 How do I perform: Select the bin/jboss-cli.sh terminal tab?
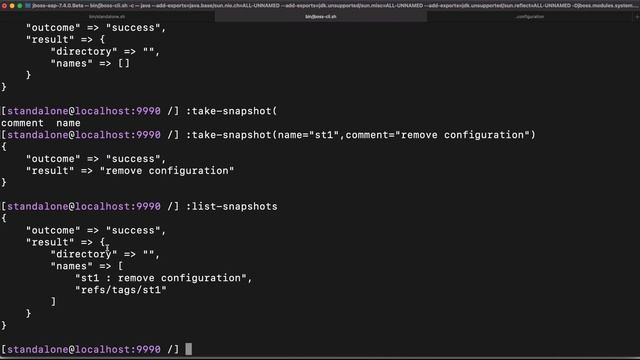tap(321, 17)
